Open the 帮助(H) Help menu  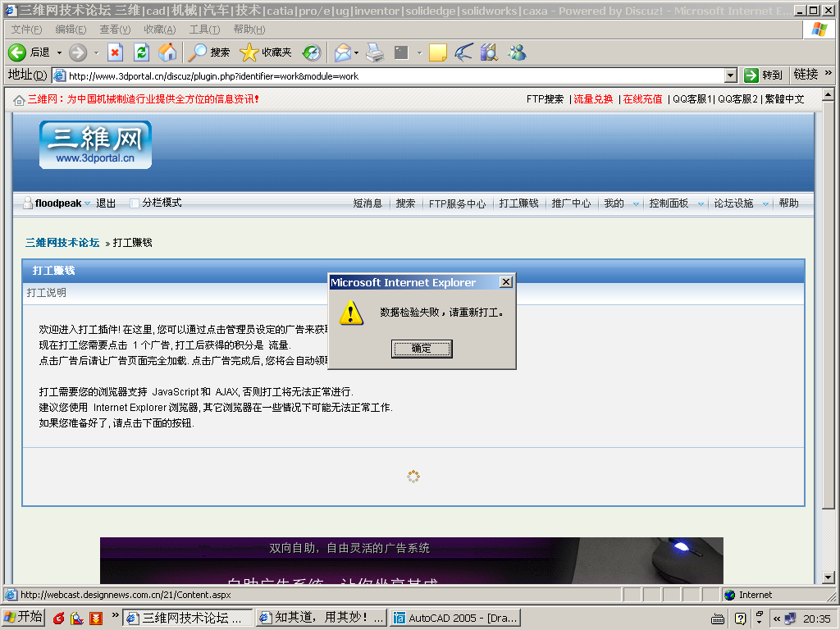point(249,30)
